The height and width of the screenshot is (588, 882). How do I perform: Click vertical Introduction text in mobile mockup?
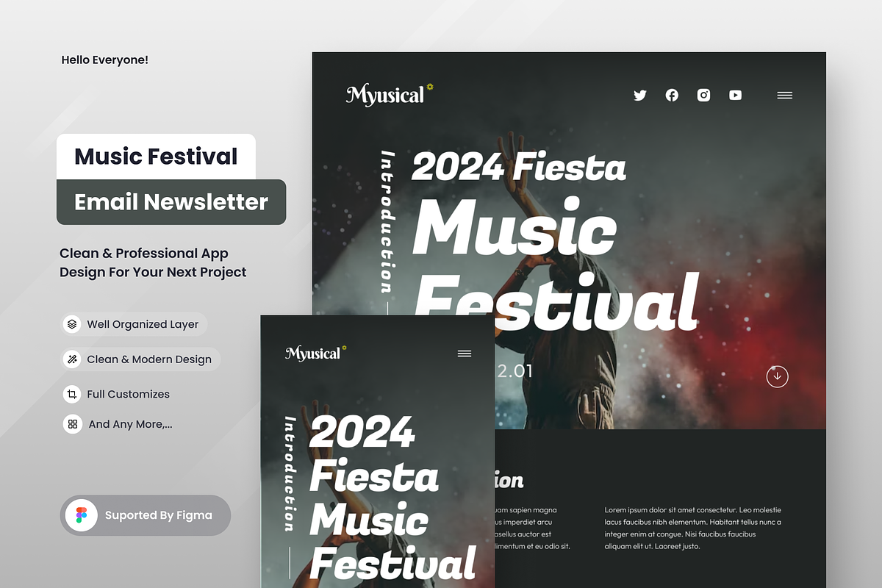coord(290,473)
